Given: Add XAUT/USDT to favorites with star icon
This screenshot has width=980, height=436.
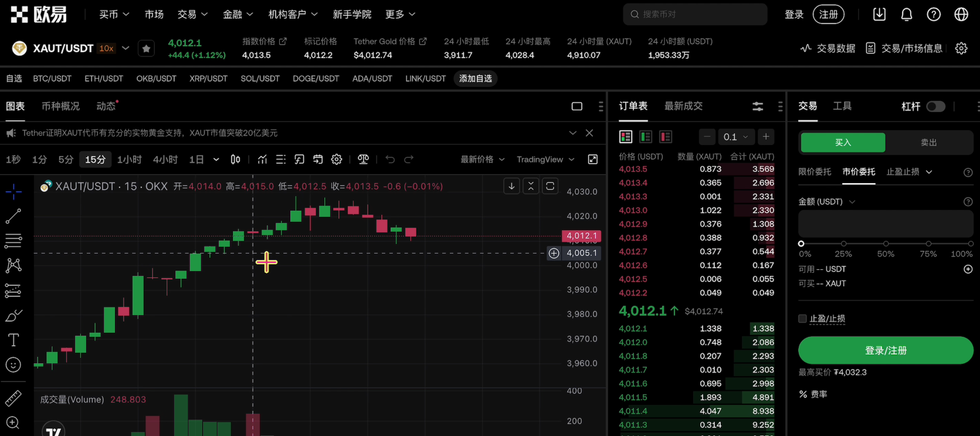Looking at the screenshot, I should pyautogui.click(x=146, y=49).
